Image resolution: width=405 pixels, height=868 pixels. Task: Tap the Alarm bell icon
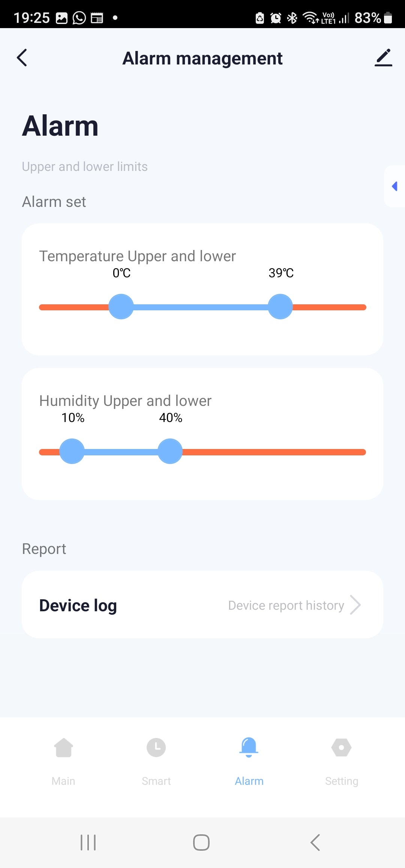point(249,747)
